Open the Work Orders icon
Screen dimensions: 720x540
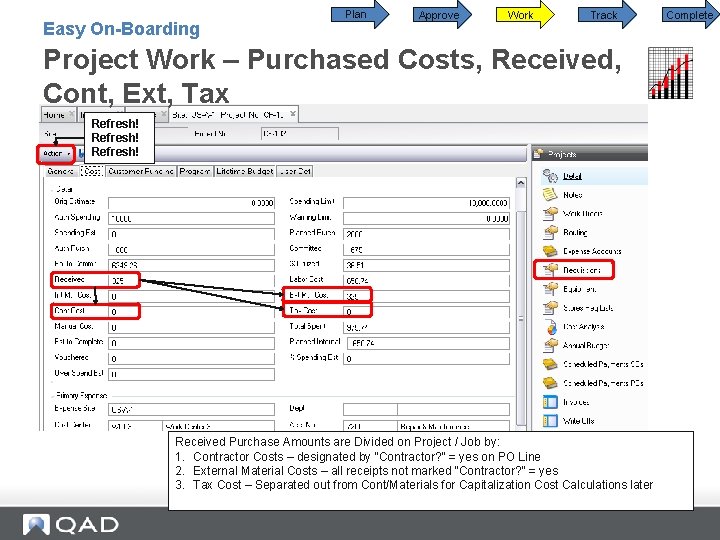coord(550,214)
